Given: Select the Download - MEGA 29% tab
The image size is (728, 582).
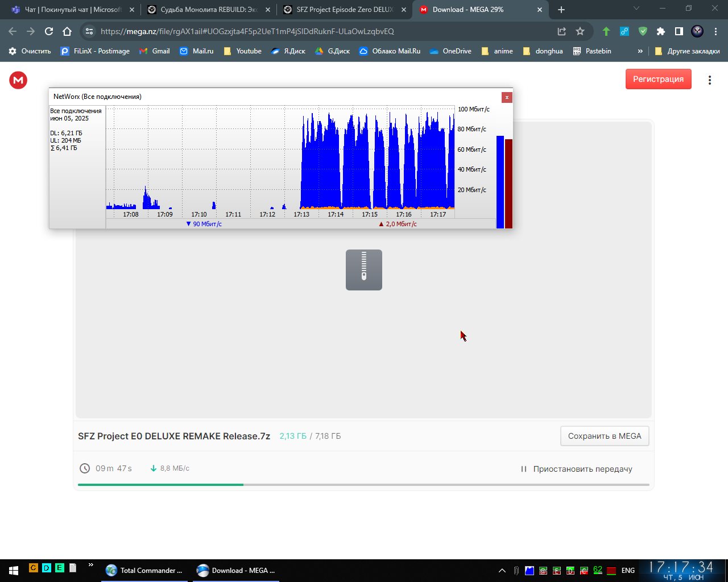Looking at the screenshot, I should pos(481,10).
